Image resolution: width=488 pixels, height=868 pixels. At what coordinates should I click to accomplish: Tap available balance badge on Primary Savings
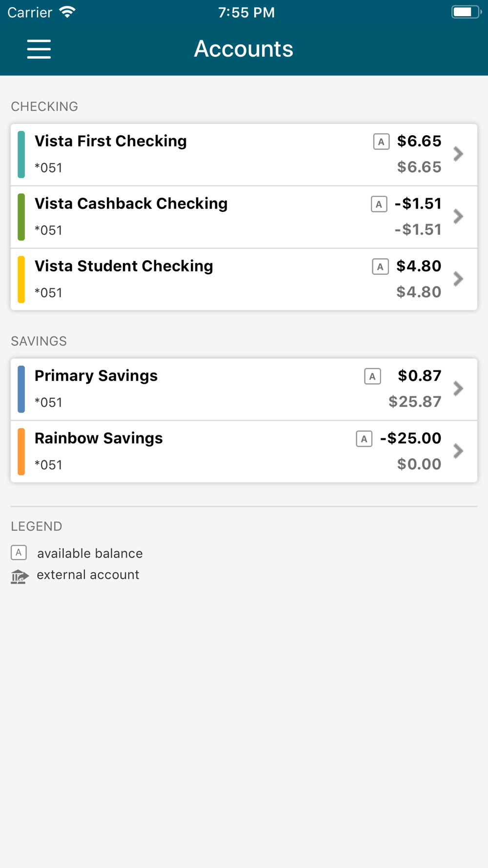372,376
